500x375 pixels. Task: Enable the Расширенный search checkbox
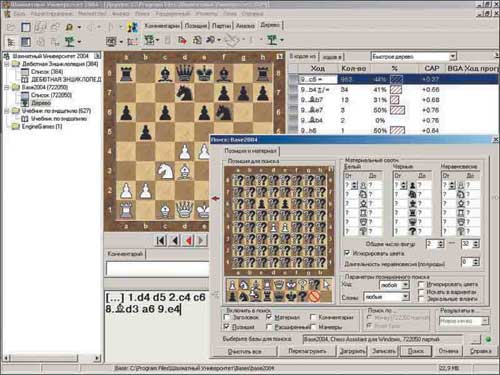pos(269,327)
